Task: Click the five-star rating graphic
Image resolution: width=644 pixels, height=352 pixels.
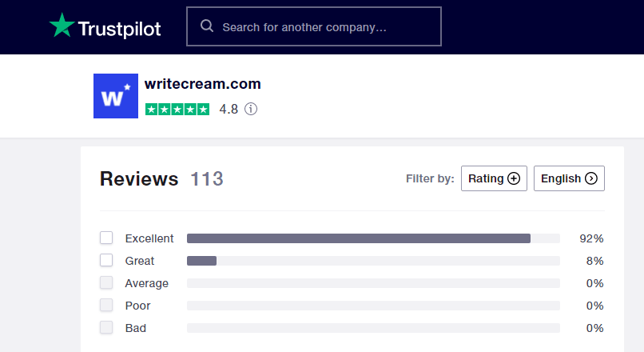Action: [177, 110]
